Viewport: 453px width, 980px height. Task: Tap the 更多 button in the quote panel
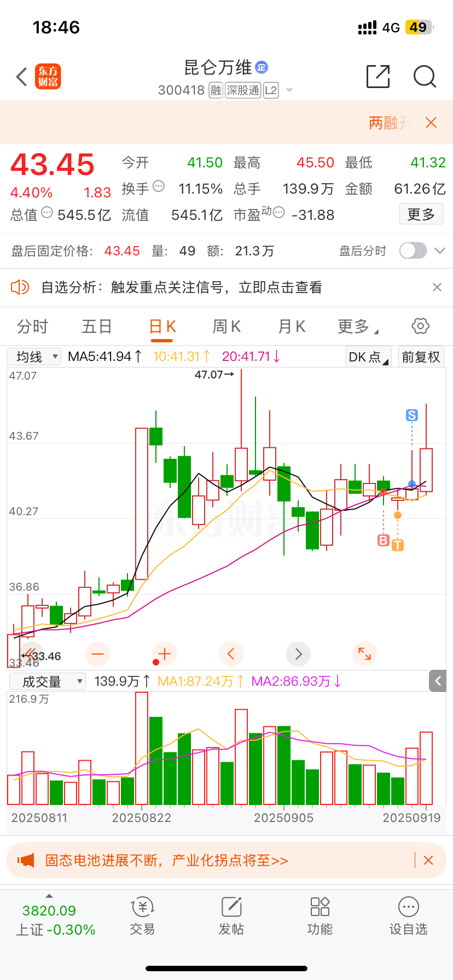[421, 214]
